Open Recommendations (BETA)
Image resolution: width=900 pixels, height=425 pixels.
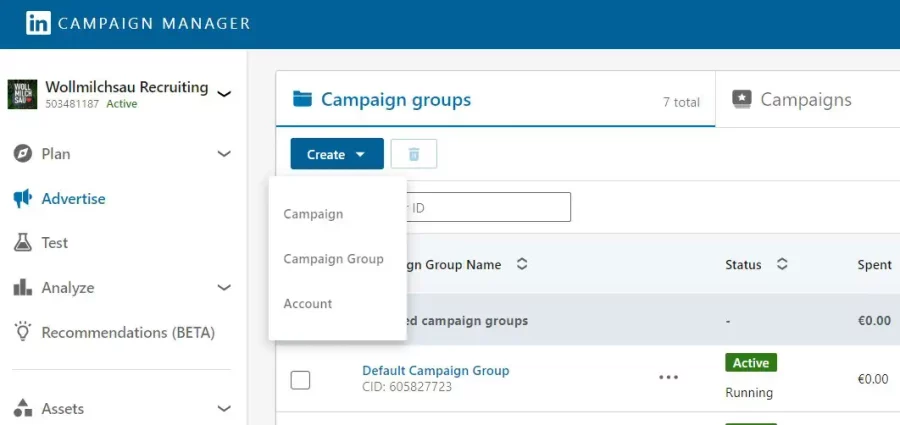(x=128, y=333)
